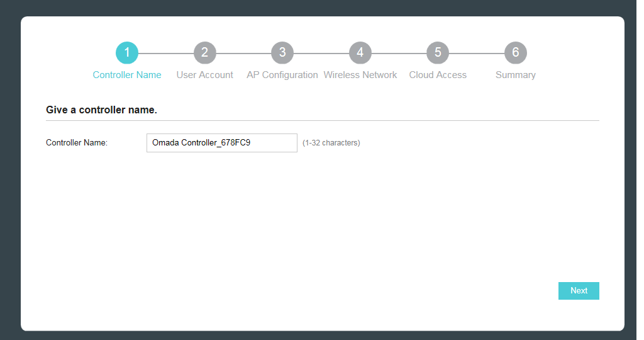644x340 pixels.
Task: Click the step 2 circle icon
Action: coord(204,53)
